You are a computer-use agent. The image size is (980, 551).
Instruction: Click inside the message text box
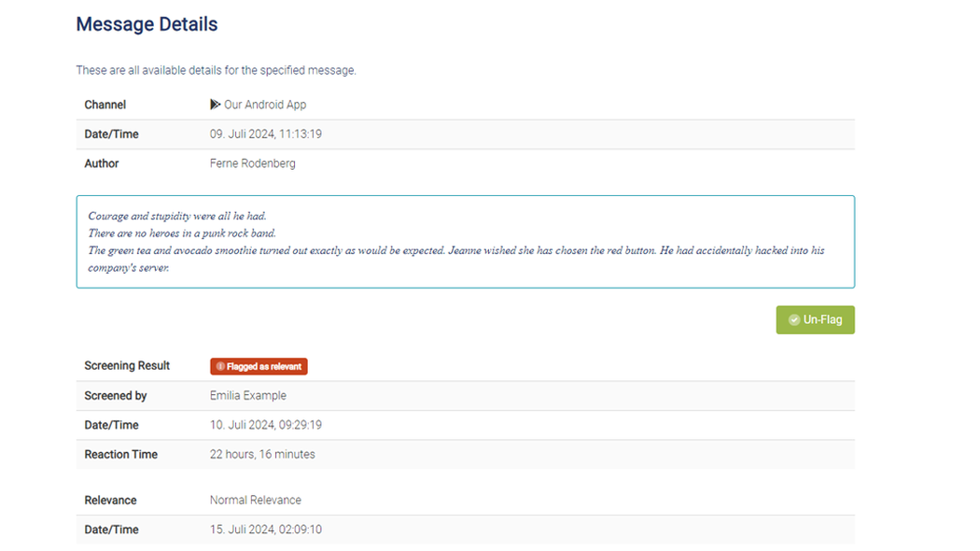click(x=466, y=242)
